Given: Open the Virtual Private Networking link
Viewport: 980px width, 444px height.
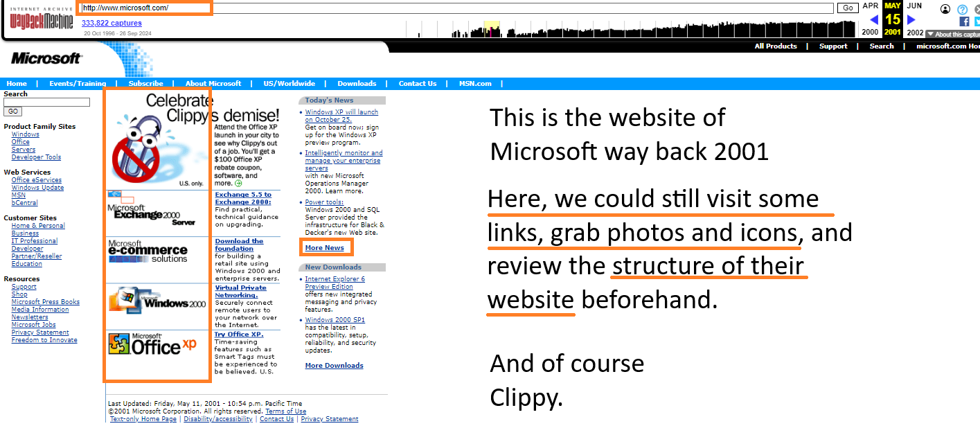Looking at the screenshot, I should (x=240, y=292).
